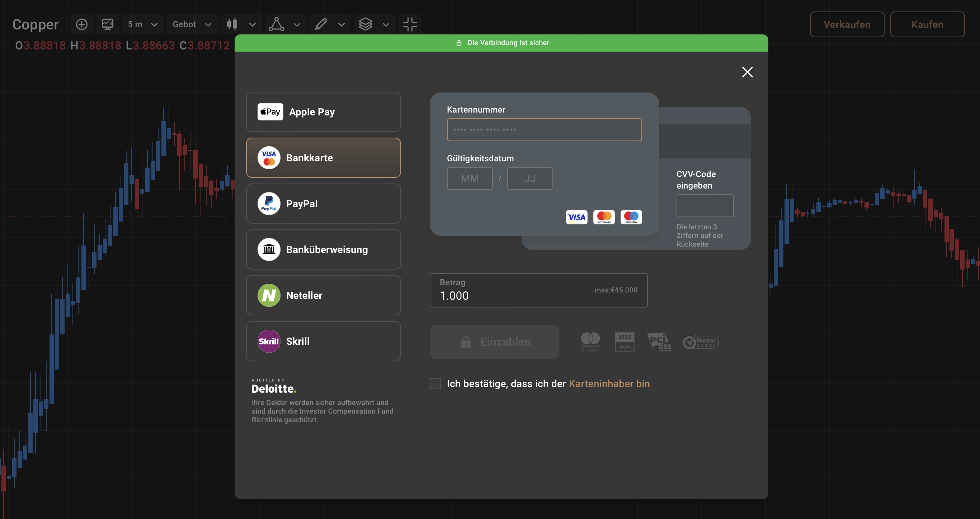980x519 pixels.
Task: Choose PayPal as payment method
Action: (323, 204)
